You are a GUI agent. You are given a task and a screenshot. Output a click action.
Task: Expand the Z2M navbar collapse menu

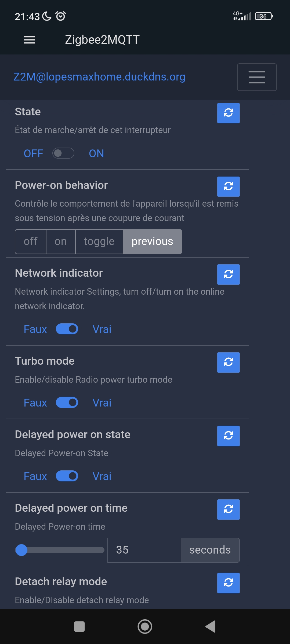point(257,77)
